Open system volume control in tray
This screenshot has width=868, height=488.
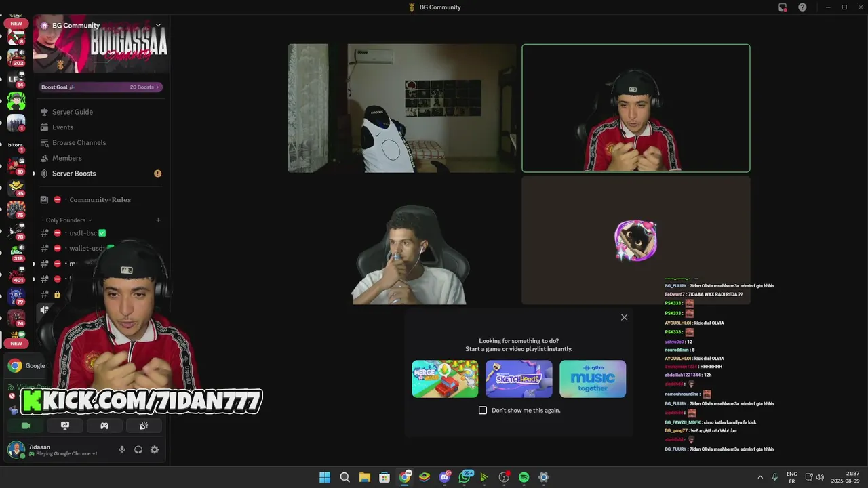click(820, 477)
